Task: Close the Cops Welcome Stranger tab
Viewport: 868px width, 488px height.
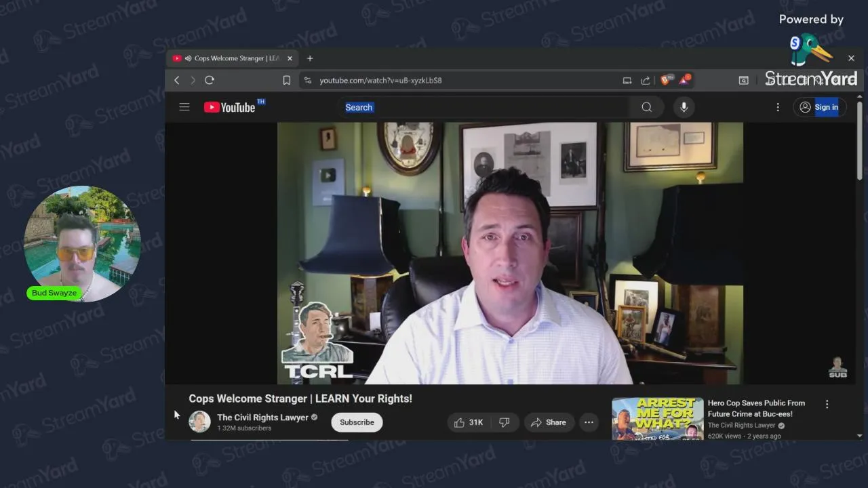Action: pos(290,58)
